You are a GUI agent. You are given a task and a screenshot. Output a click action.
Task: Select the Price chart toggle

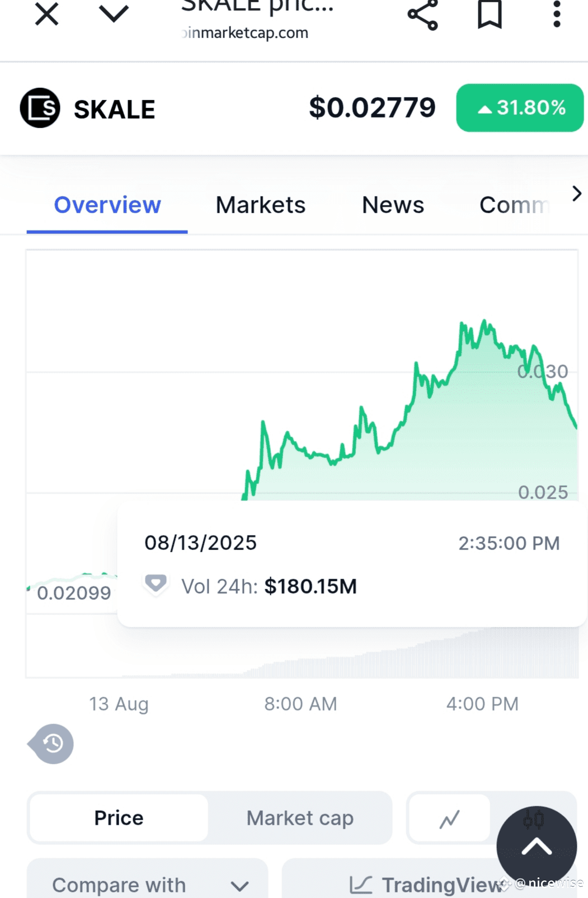pos(119,818)
